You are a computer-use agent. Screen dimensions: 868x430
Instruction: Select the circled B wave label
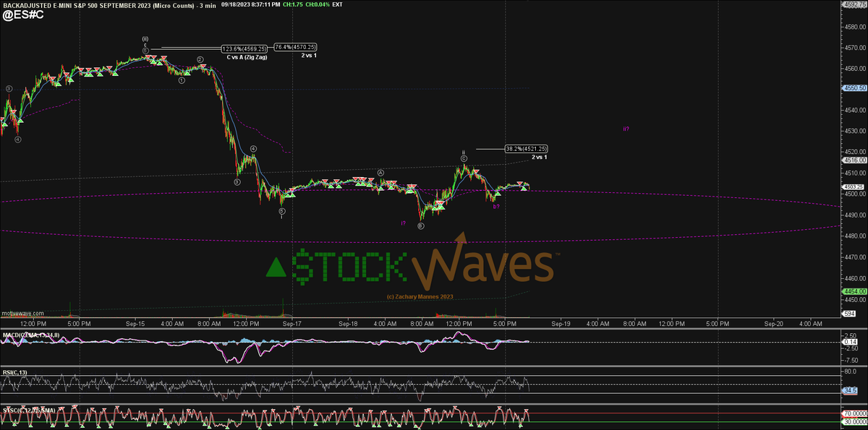click(420, 225)
